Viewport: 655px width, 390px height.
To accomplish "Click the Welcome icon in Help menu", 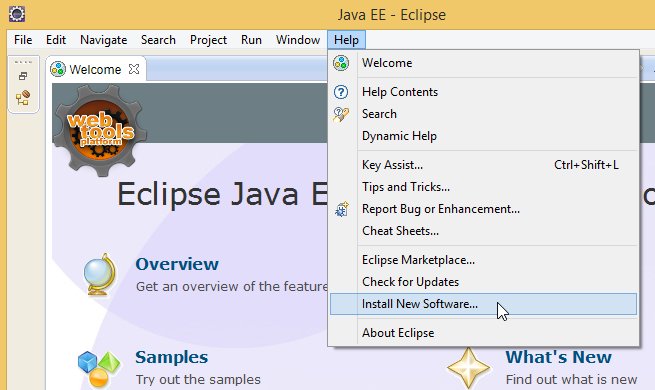I will click(341, 63).
